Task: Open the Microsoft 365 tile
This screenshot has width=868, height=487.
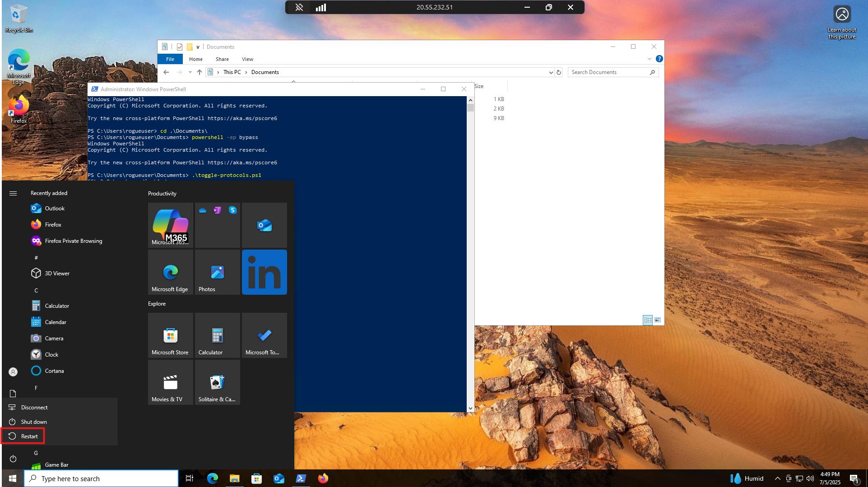Action: click(170, 225)
